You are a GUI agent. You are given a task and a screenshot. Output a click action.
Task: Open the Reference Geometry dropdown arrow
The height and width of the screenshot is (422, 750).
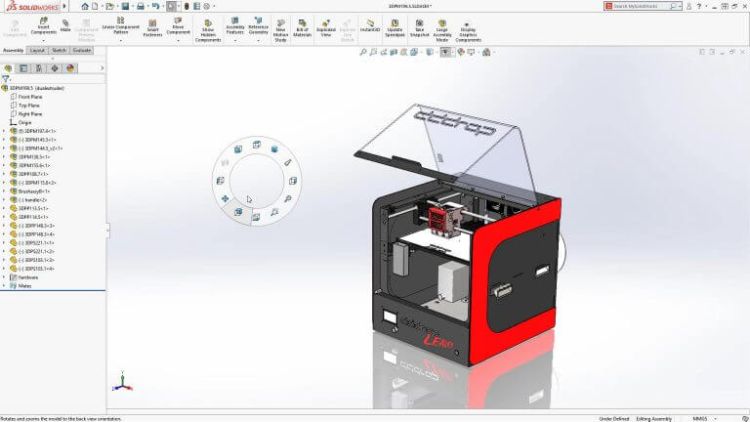pos(258,41)
